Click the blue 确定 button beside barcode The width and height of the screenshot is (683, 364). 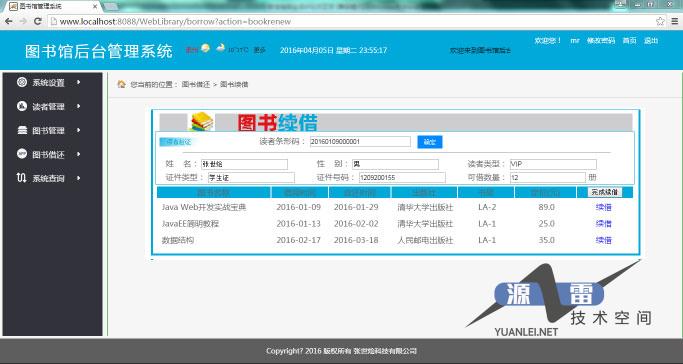click(x=430, y=142)
